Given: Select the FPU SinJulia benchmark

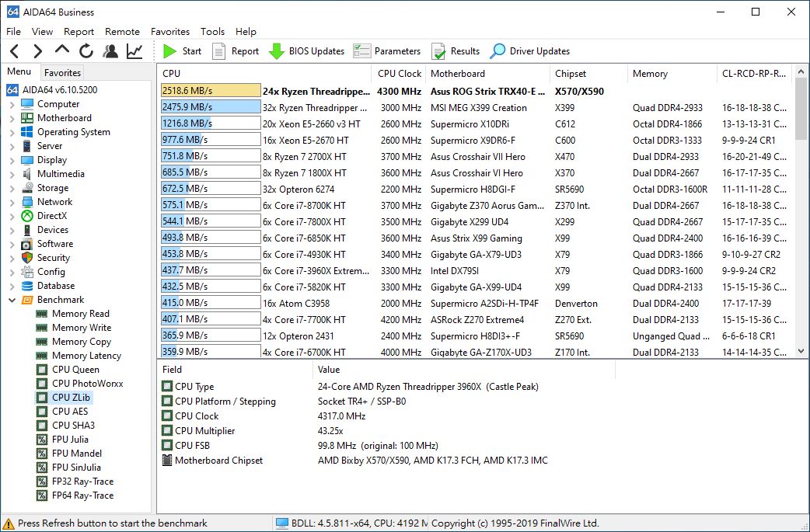Looking at the screenshot, I should click(x=76, y=467).
